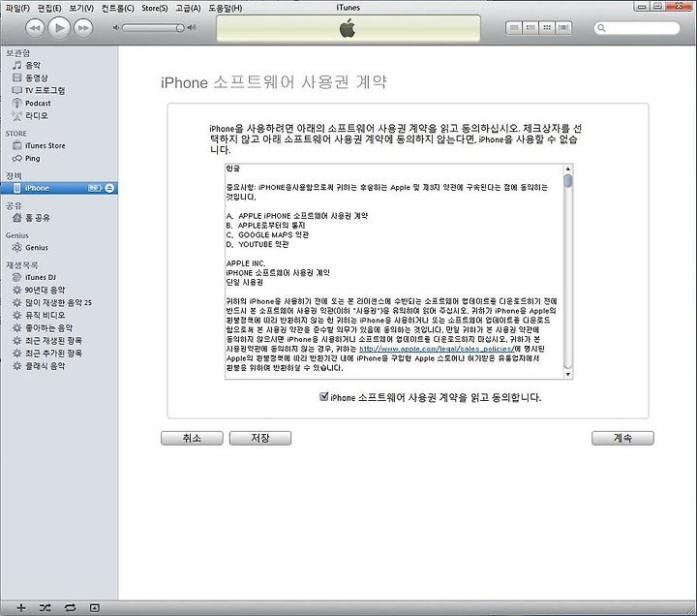Select Podcast library icon

(16, 104)
